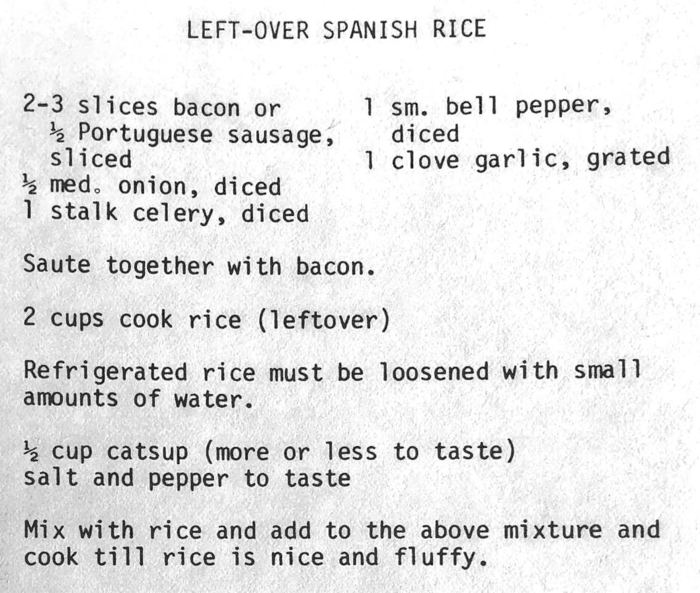Select the "med. onion, diced" ingredient line
The image size is (700, 593).
pos(165,186)
